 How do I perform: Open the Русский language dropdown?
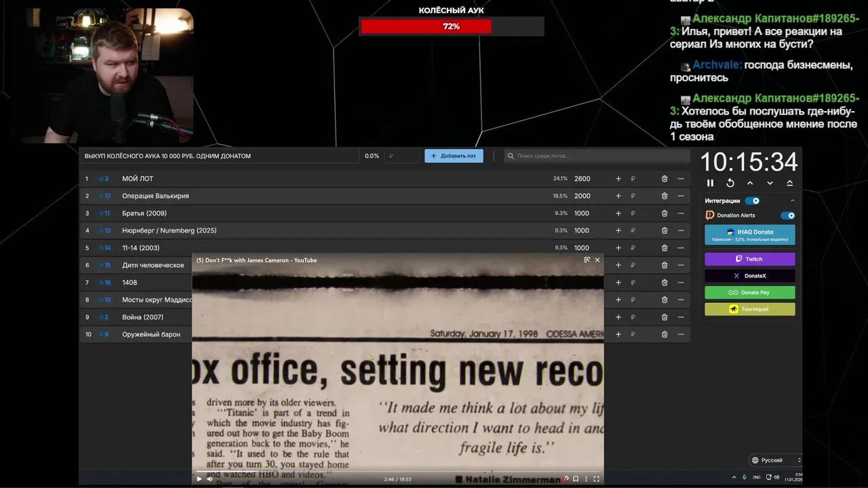click(x=775, y=460)
